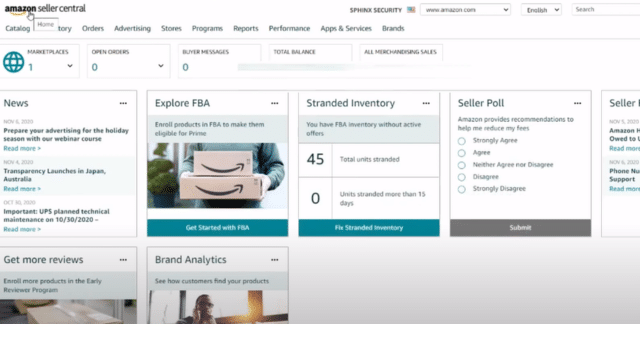The height and width of the screenshot is (360, 640).
Task: Open the Advertising menu
Action: tap(132, 28)
